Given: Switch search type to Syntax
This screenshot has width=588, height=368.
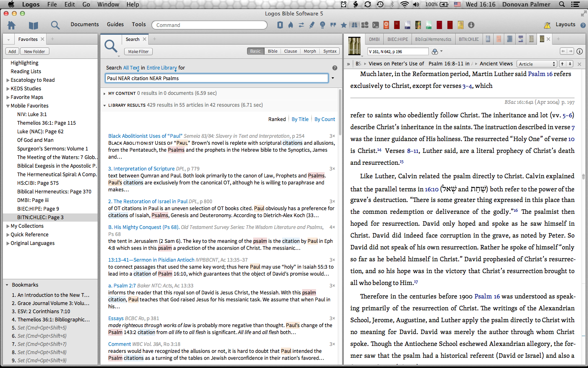Looking at the screenshot, I should click(x=330, y=51).
